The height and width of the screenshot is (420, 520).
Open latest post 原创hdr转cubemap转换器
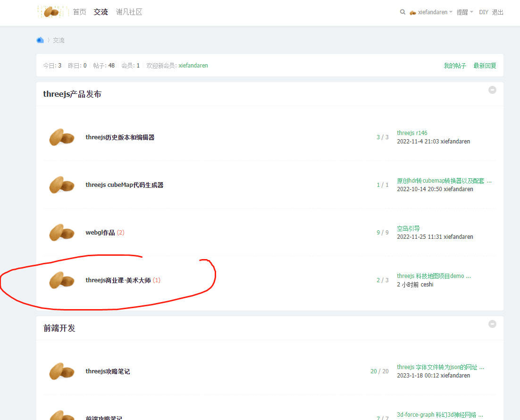pyautogui.click(x=445, y=180)
